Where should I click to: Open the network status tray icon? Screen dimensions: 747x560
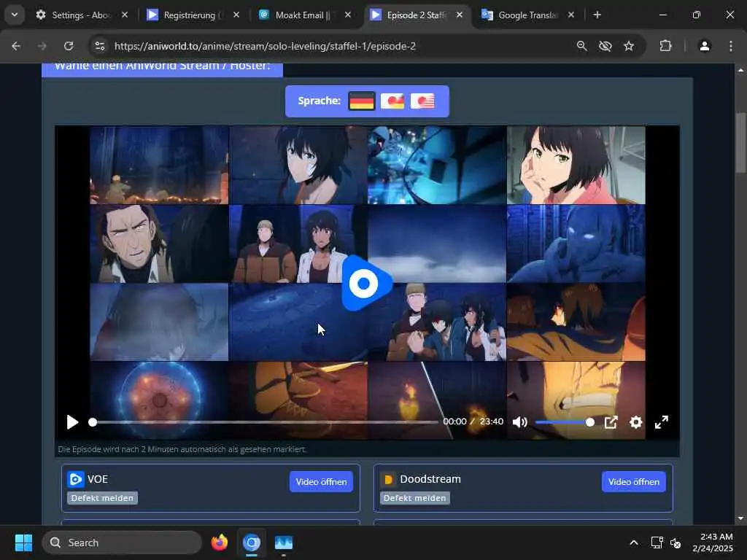click(657, 542)
